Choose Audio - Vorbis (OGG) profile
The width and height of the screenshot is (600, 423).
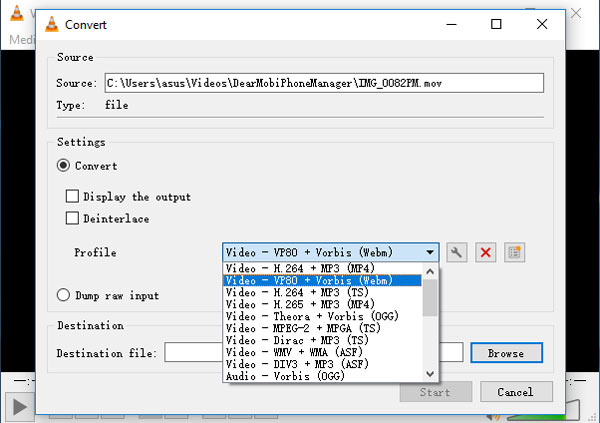[323, 376]
